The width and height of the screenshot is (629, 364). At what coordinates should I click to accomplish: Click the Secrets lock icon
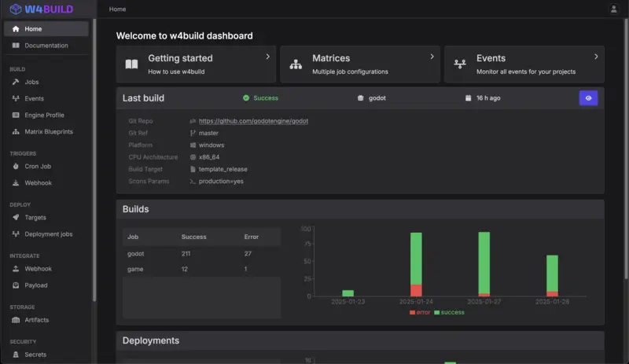(x=16, y=355)
